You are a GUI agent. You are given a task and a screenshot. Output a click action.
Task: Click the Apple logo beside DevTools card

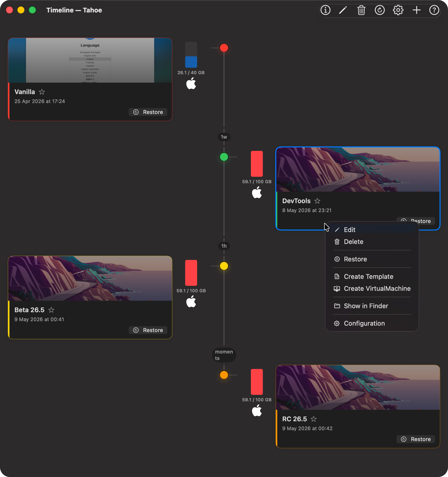[x=257, y=192]
